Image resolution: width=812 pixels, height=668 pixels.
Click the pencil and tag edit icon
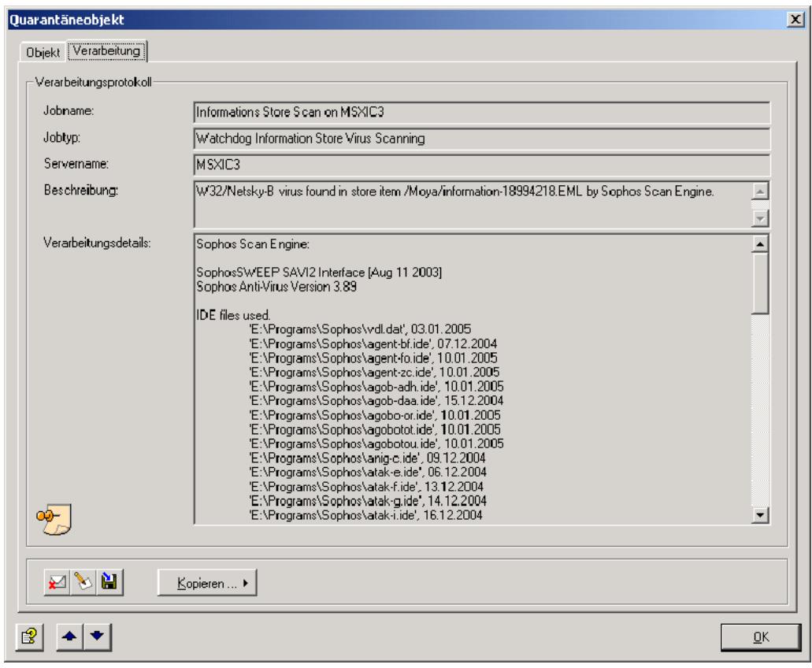click(x=83, y=583)
